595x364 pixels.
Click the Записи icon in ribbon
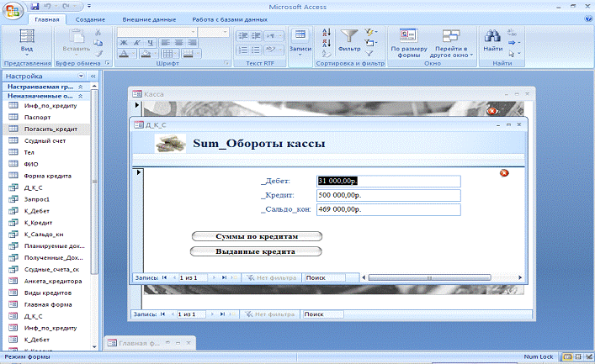point(299,39)
